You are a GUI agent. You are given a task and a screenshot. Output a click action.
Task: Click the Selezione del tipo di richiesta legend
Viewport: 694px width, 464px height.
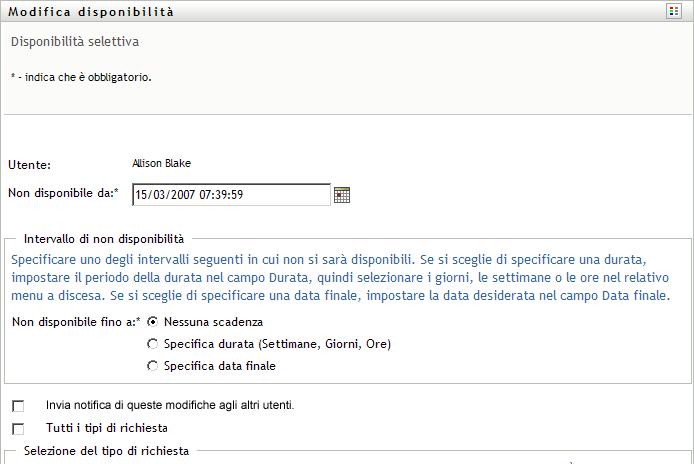pyautogui.click(x=107, y=451)
